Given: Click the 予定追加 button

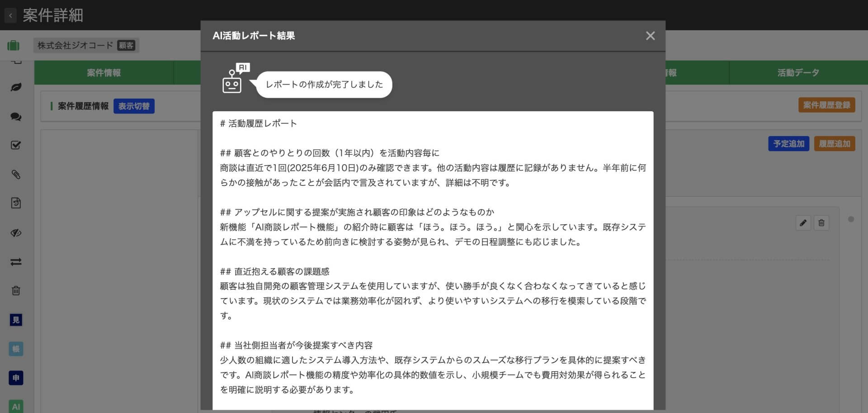Looking at the screenshot, I should click(789, 144).
